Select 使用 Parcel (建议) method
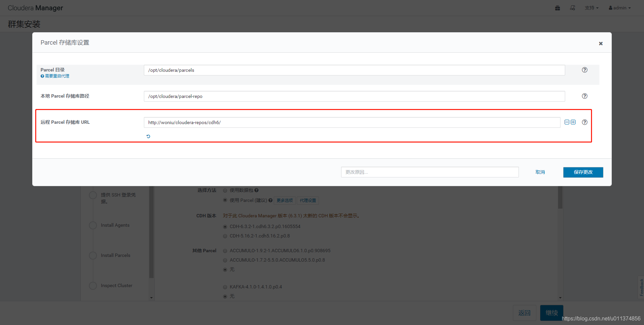 tap(225, 200)
